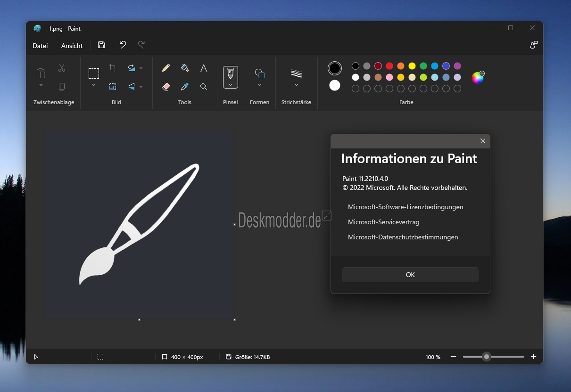Activate the Color picker eyedropper tool
The height and width of the screenshot is (392, 571).
click(185, 87)
